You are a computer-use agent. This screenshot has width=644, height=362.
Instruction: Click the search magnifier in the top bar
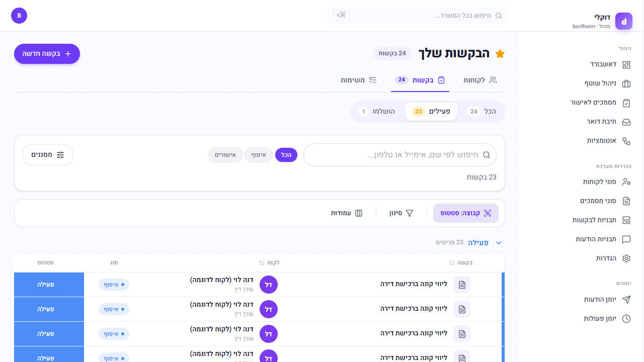[499, 16]
